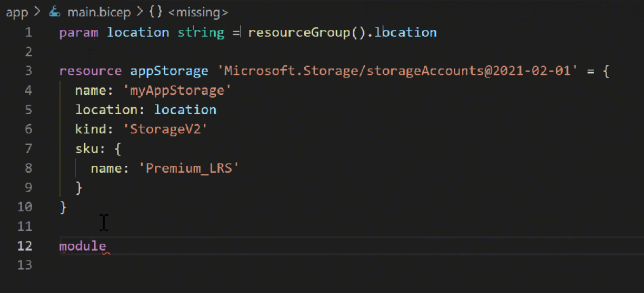Place cursor on empty line 13
The image size is (644, 293).
(x=217, y=265)
